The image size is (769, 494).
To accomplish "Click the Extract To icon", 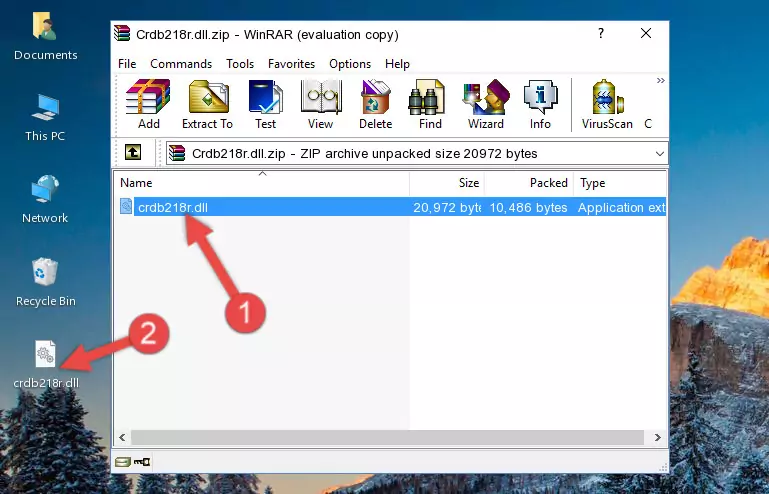I will pyautogui.click(x=207, y=104).
